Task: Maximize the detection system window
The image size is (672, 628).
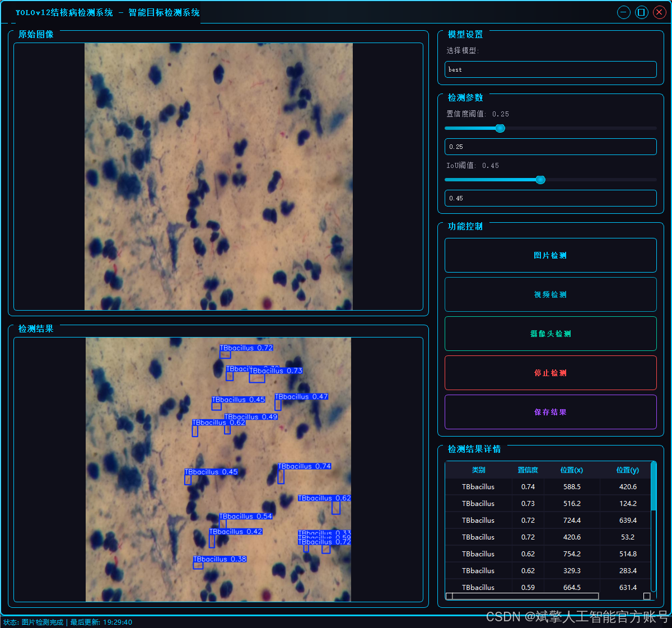Action: click(x=642, y=12)
